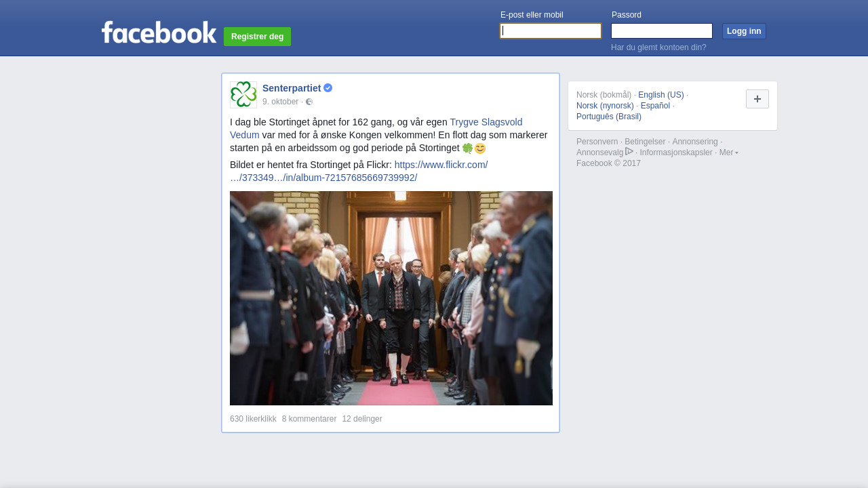Click the Facebook logo

159,33
